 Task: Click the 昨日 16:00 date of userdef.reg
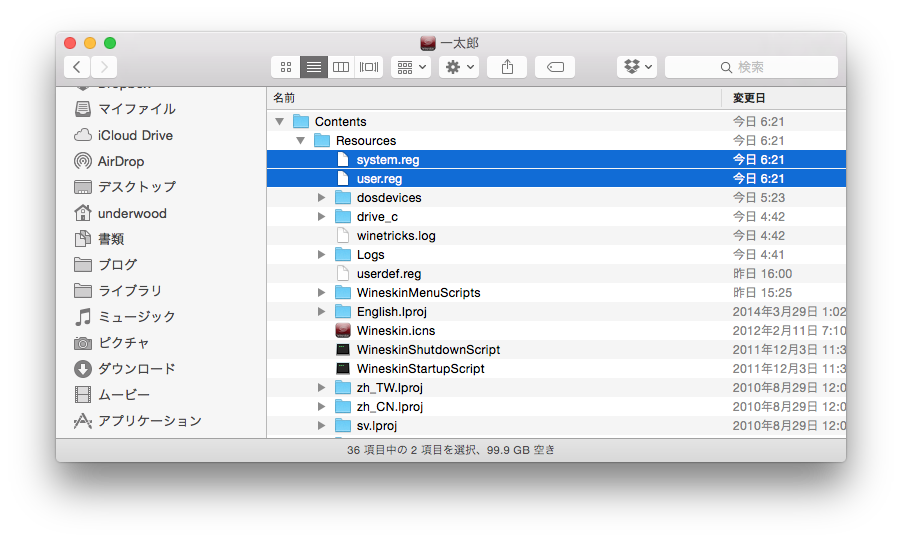[x=762, y=273]
